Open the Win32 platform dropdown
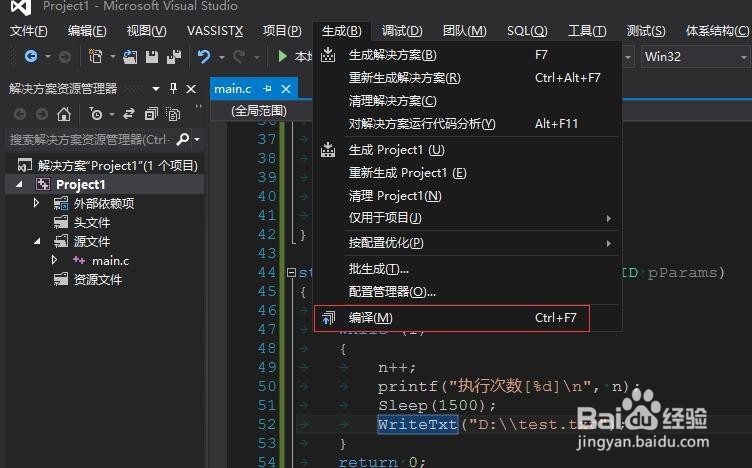The width and height of the screenshot is (752, 468). coord(743,57)
